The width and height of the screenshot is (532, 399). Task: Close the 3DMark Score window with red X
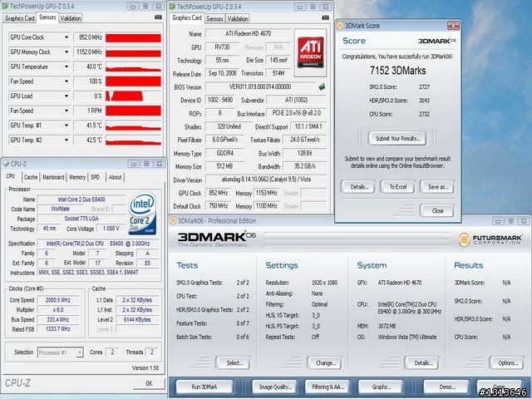click(453, 26)
